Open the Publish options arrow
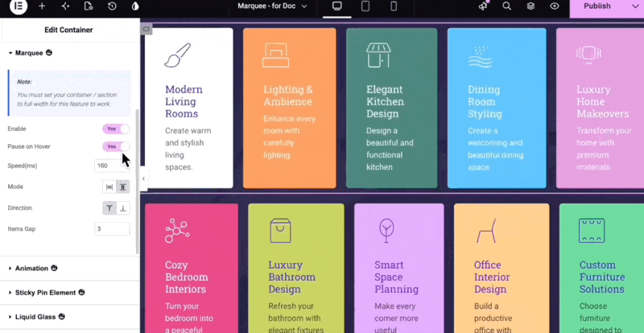Image resolution: width=644 pixels, height=333 pixels. [635, 6]
